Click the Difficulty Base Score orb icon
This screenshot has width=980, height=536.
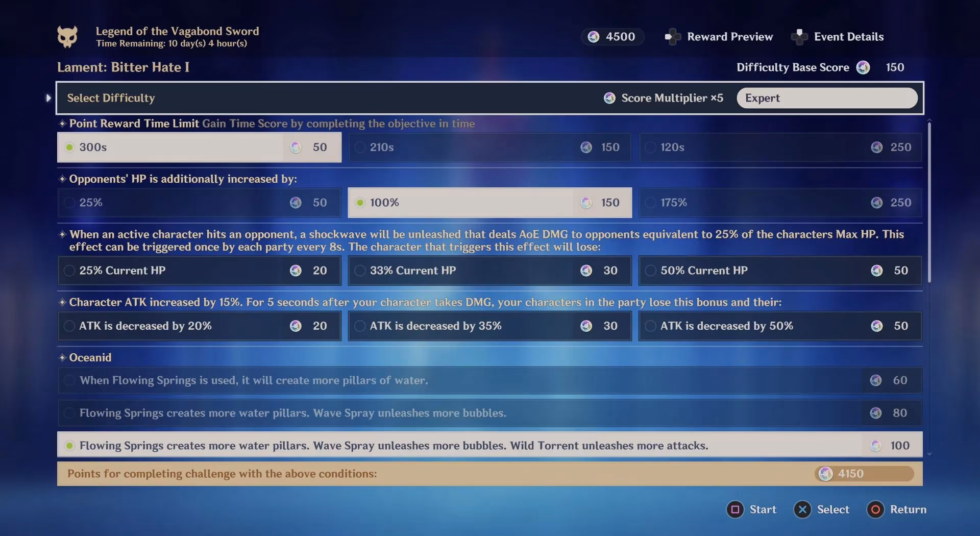pos(863,67)
